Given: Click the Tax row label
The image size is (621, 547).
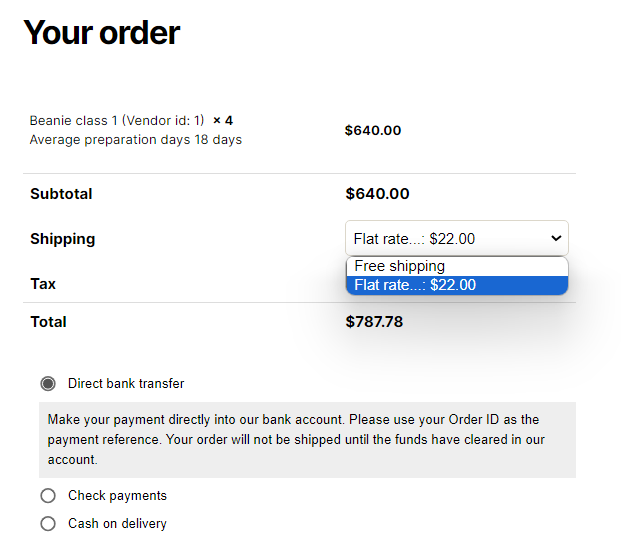Looking at the screenshot, I should pyautogui.click(x=43, y=284).
